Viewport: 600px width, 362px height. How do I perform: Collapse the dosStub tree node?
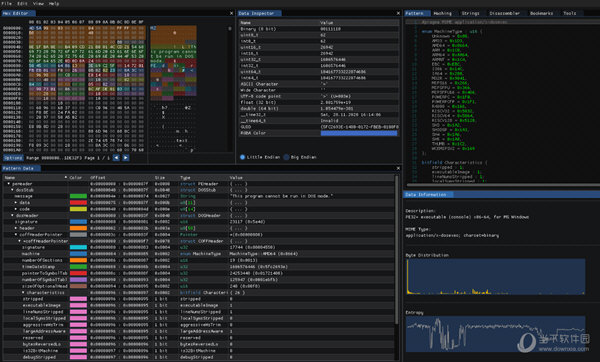pyautogui.click(x=12, y=190)
